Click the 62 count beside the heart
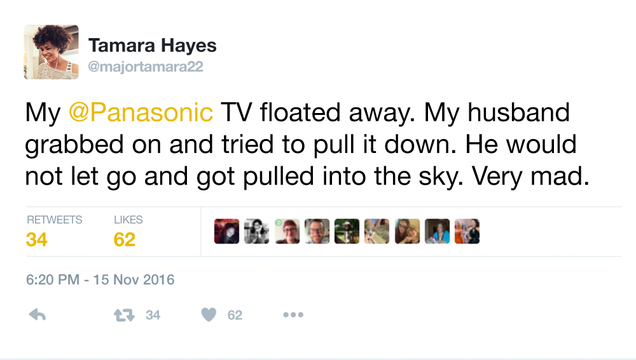Image resolution: width=636 pixels, height=360 pixels. pos(235,315)
